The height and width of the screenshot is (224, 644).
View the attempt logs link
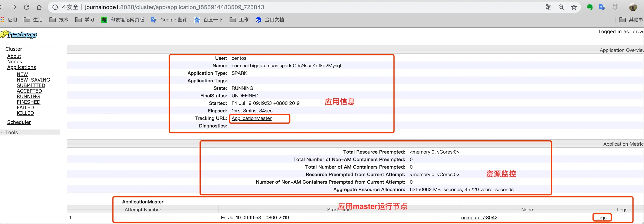click(x=602, y=218)
